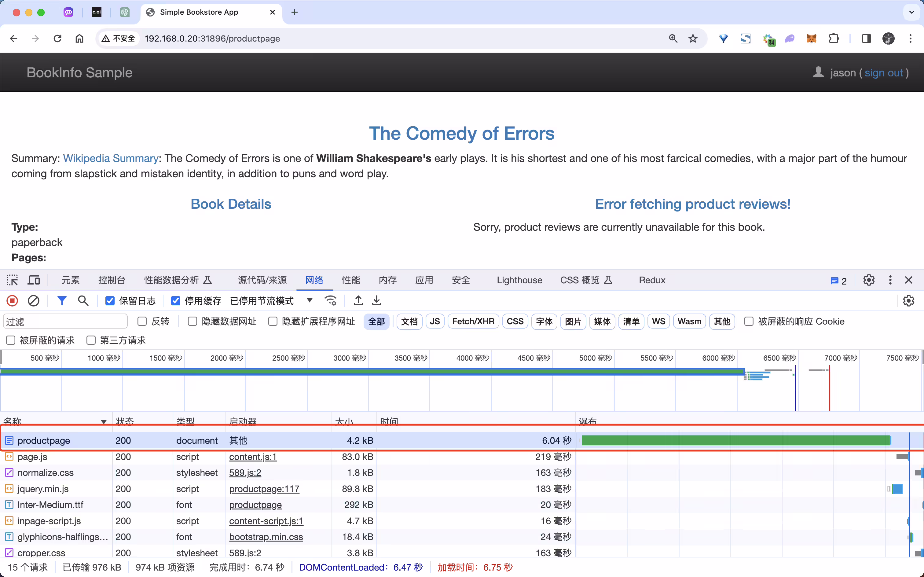Follow the Wikipedia Summary link

coord(111,158)
